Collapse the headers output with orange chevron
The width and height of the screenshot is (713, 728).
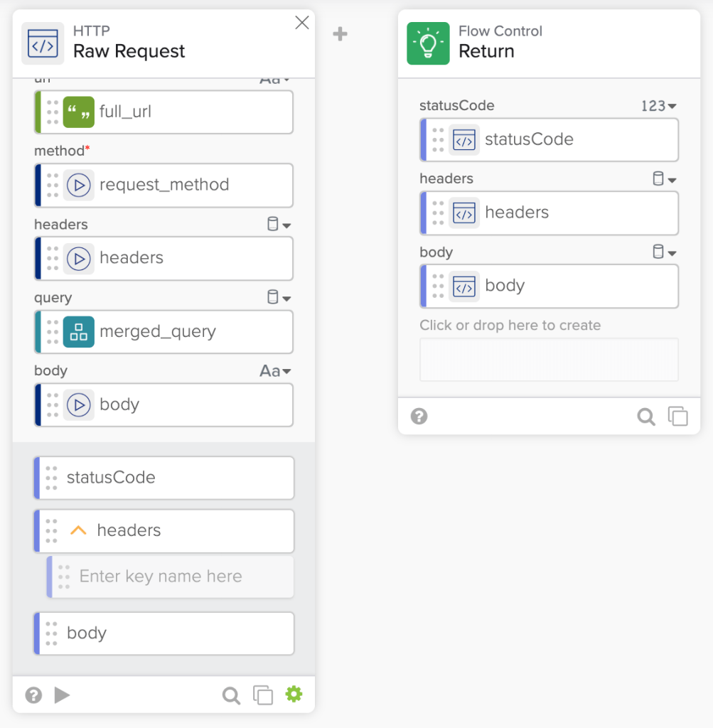[78, 530]
